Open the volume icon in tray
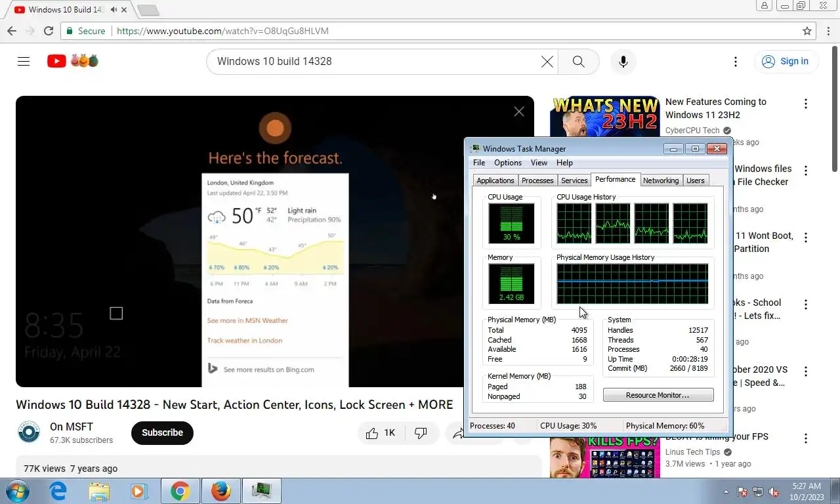Viewport: 840px width, 504px height. point(774,492)
